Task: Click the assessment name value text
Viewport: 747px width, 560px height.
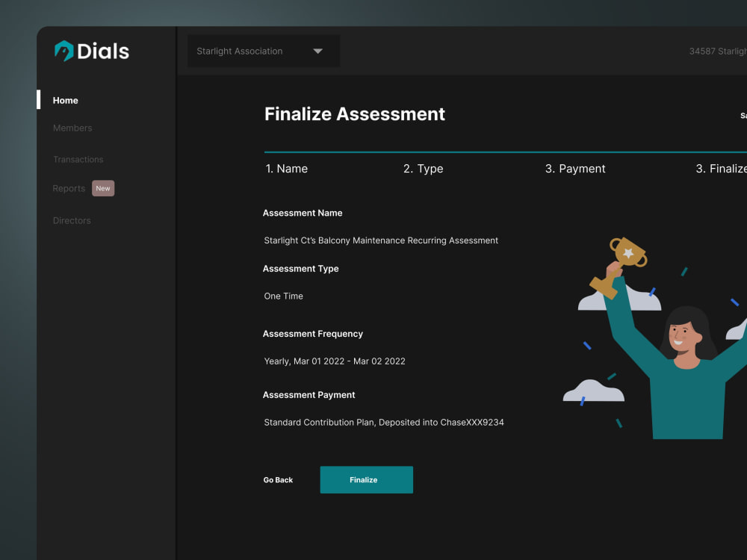Action: point(381,240)
